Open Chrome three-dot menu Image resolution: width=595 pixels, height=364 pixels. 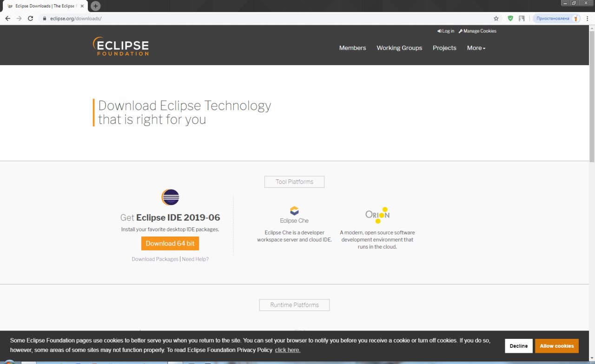click(588, 19)
